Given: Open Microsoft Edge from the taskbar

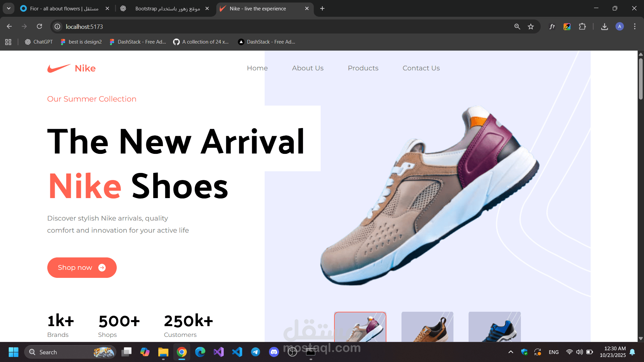Looking at the screenshot, I should coord(200,352).
